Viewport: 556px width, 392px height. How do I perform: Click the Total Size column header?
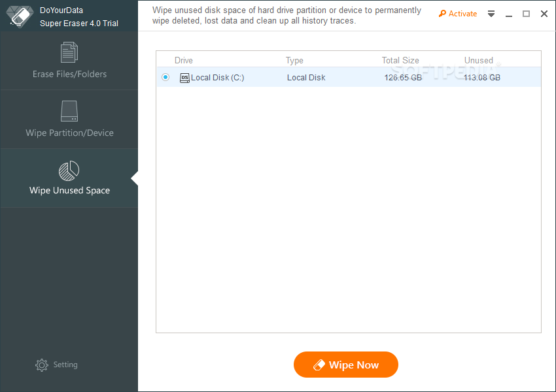click(400, 60)
